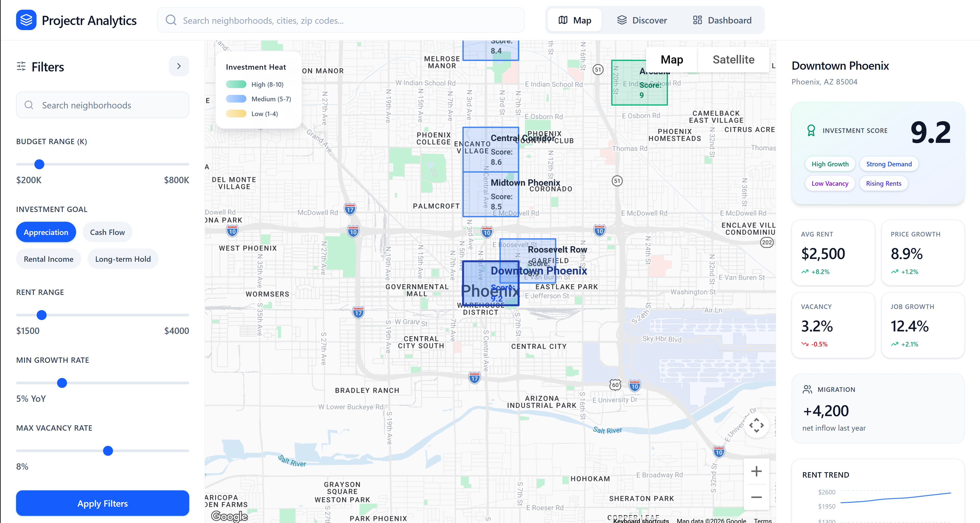Click Interstate 17 shield near McDowell Rd
The height and width of the screenshot is (523, 980).
(350, 209)
